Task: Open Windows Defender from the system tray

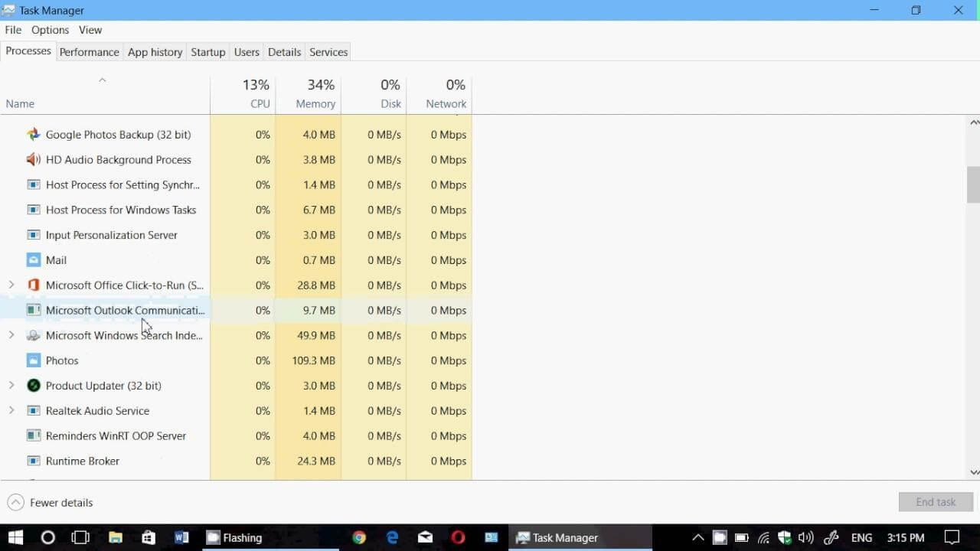Action: point(784,537)
